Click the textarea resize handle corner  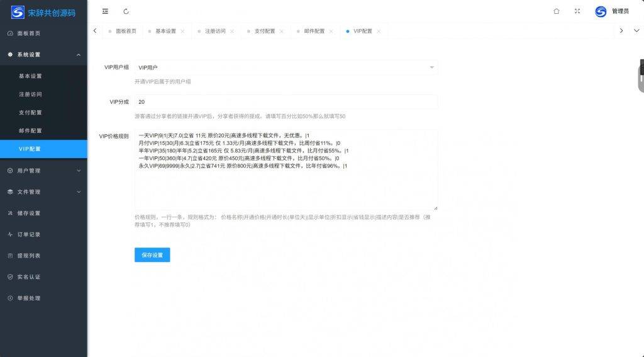435,208
